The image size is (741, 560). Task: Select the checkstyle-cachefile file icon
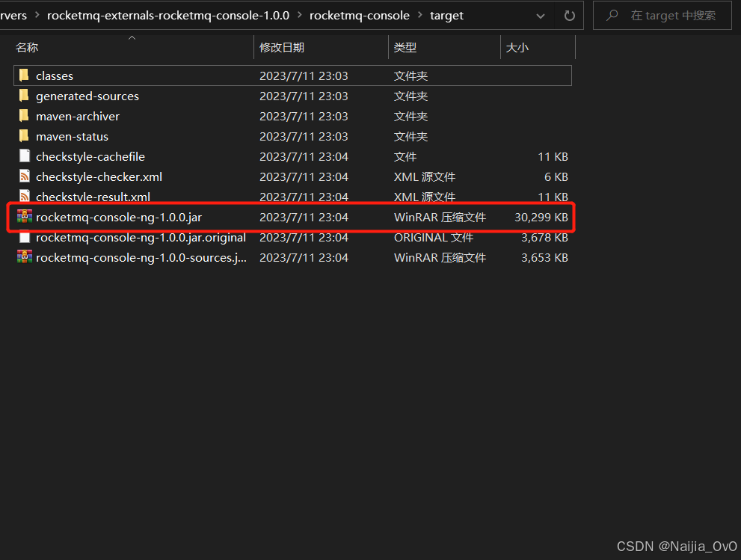(25, 156)
